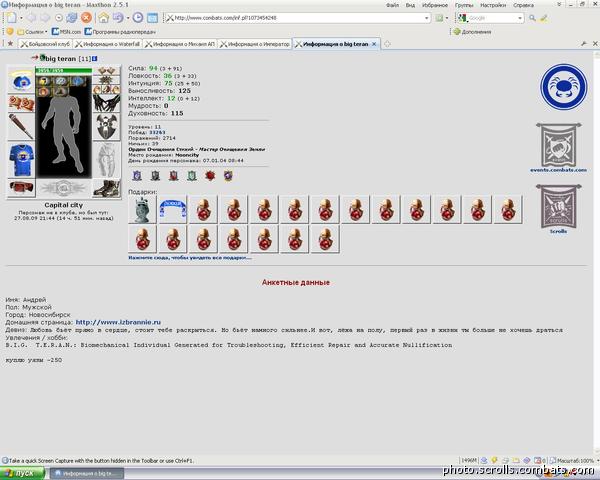Open the green toolbar icon's dropdown
The image size is (600, 480).
[447, 18]
